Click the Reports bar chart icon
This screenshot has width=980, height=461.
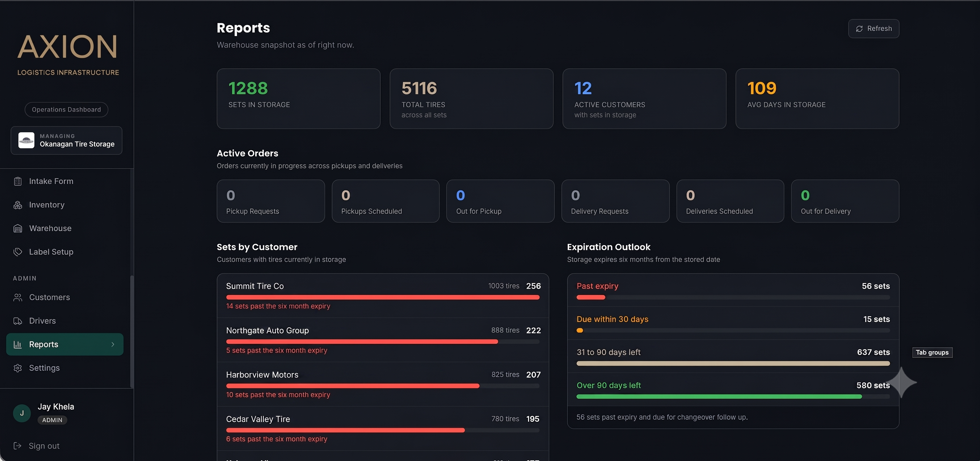[x=17, y=344]
